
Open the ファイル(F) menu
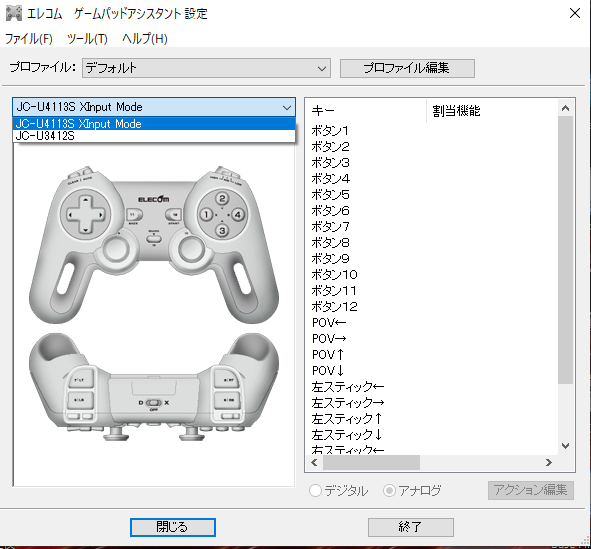(x=29, y=38)
